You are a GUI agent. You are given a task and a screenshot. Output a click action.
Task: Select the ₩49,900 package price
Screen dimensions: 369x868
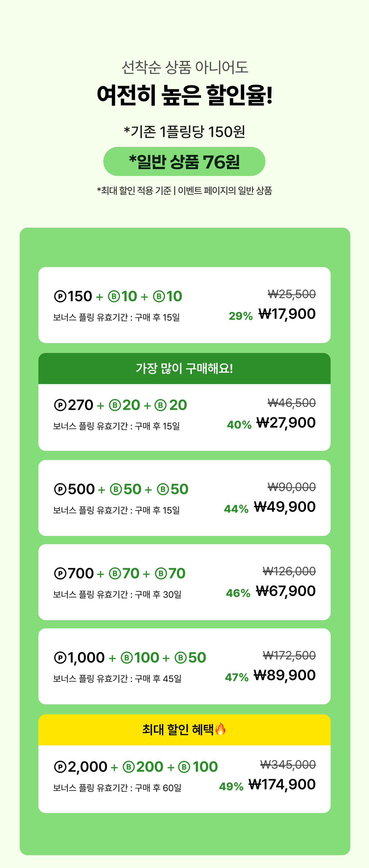pos(285,507)
